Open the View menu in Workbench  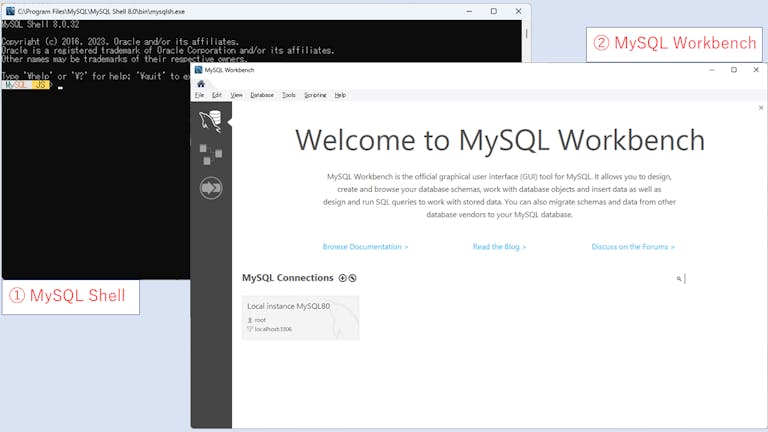pos(236,95)
